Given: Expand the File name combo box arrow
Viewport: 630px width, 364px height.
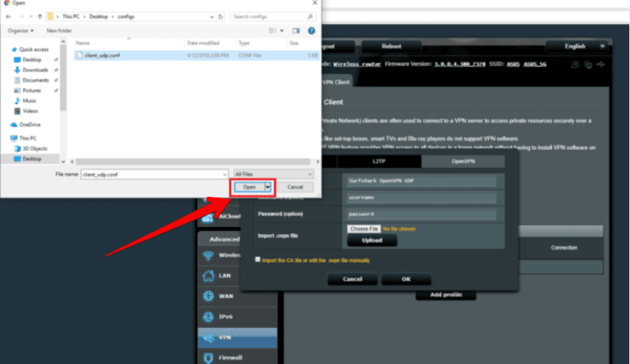Looking at the screenshot, I should click(225, 175).
